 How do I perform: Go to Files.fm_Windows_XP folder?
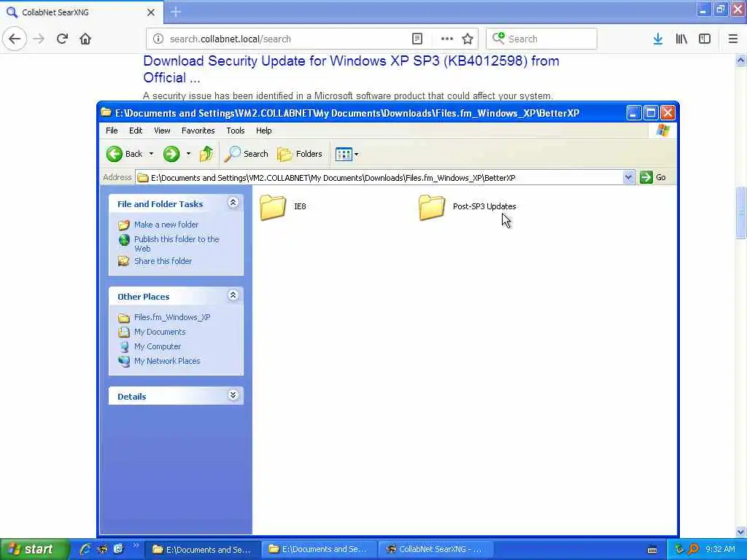pyautogui.click(x=172, y=317)
